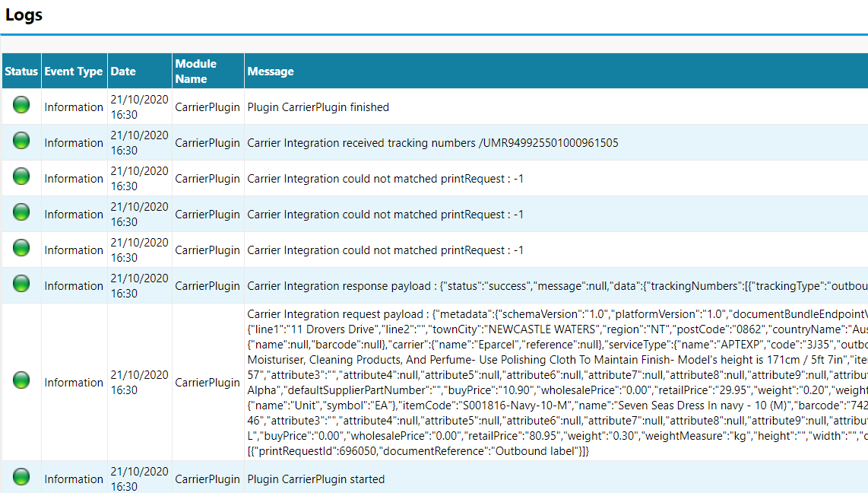Click the Message column header
The height and width of the screenshot is (493, 868).
click(271, 72)
